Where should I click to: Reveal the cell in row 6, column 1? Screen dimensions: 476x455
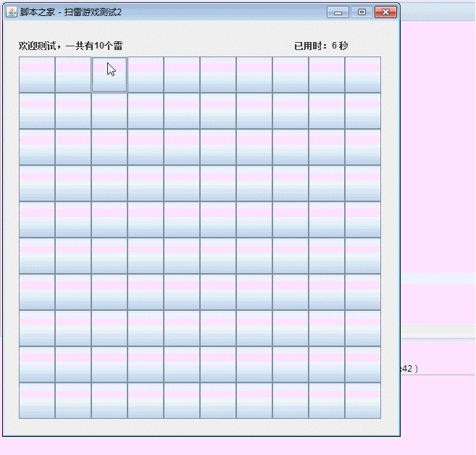point(37,256)
